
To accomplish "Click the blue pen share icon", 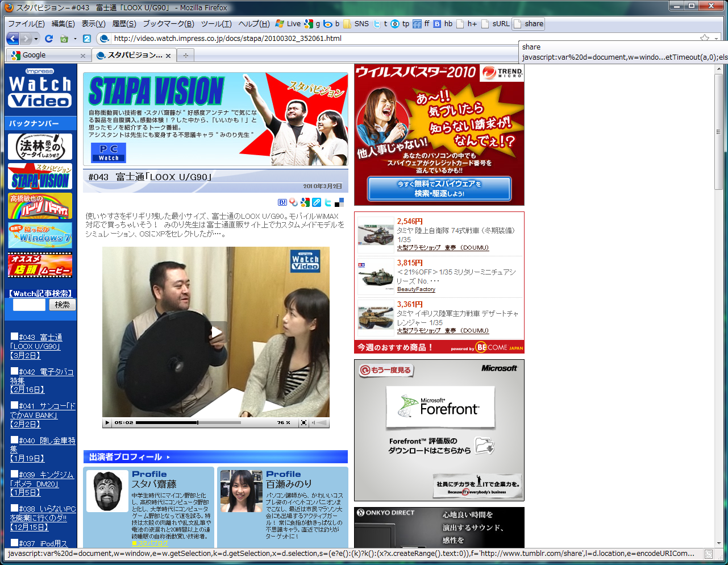I will [x=317, y=202].
